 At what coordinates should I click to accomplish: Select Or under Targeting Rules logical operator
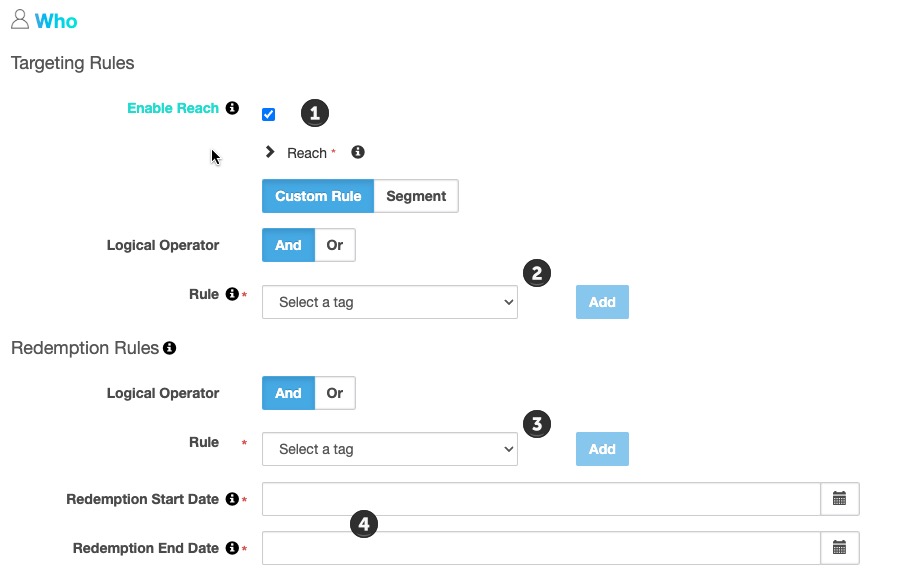[335, 245]
